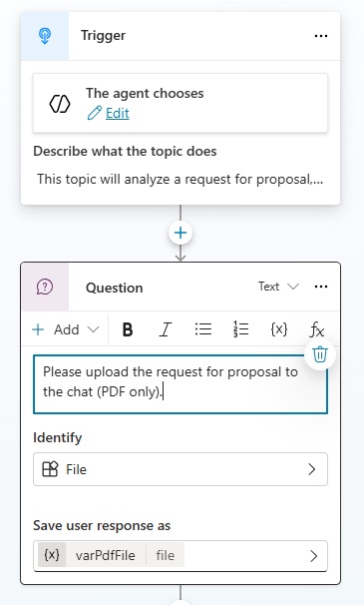Toggle italic formatting
Viewport: 364px width, 605px height.
tap(165, 329)
